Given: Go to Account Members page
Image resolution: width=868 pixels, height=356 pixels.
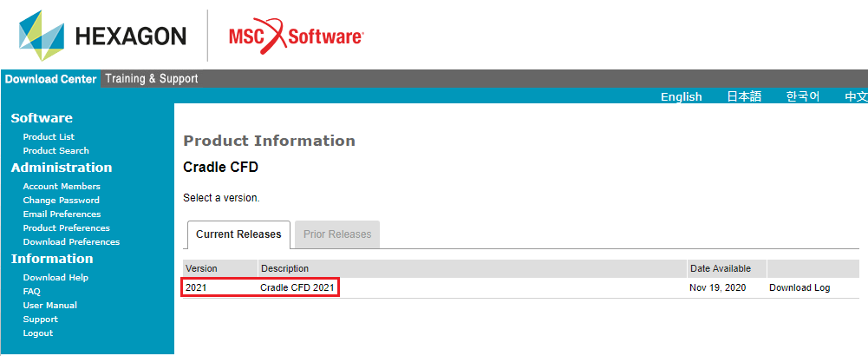Looking at the screenshot, I should coord(62,186).
